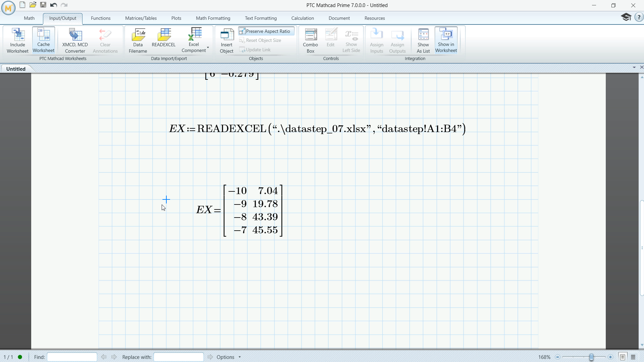The image size is (644, 362).
Task: Switch to page view layout icon
Action: tap(623, 357)
